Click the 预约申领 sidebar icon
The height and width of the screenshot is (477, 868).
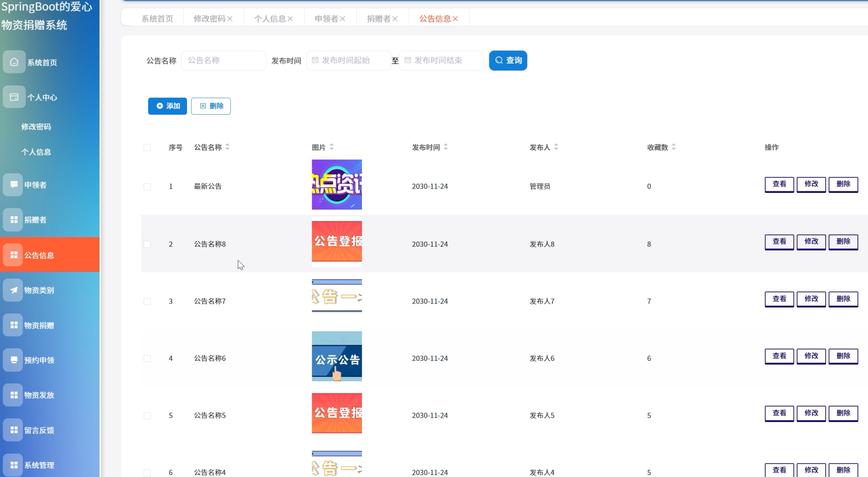(x=14, y=360)
